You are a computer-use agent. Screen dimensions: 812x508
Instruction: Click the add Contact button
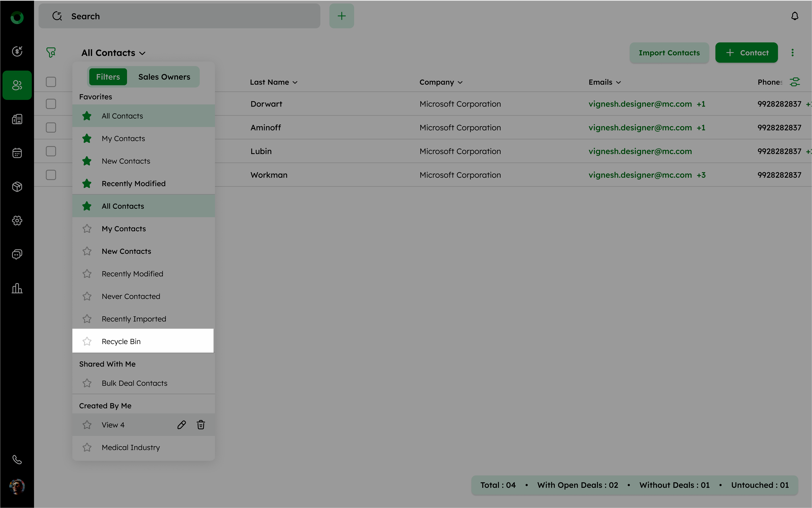[746, 53]
